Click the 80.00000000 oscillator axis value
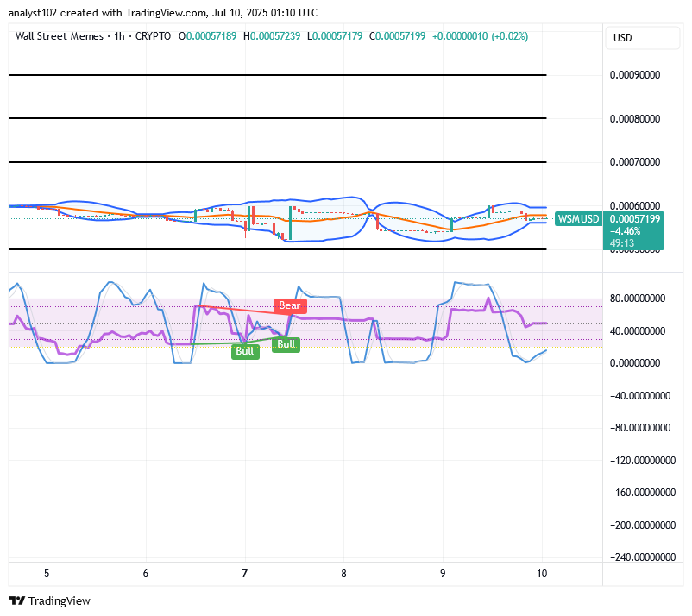Viewport: 692px width, 616px height. pos(638,299)
